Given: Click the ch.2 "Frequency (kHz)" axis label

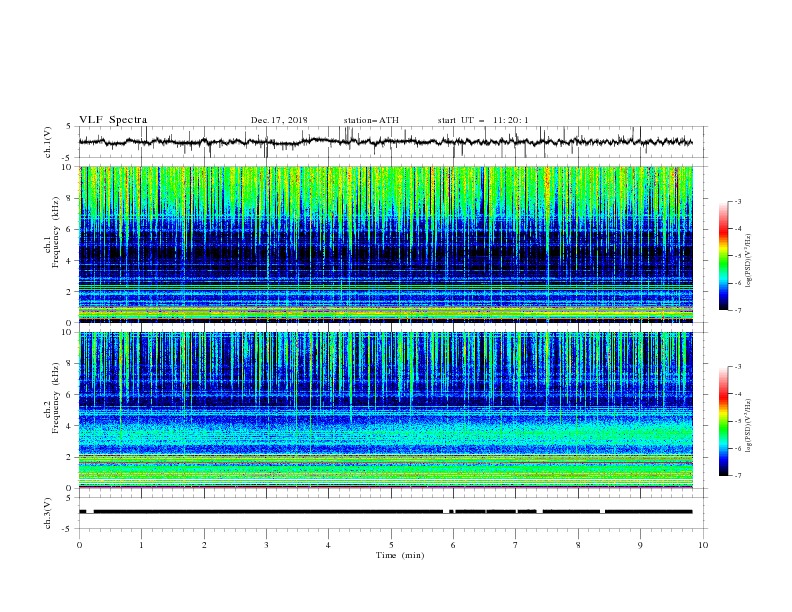Looking at the screenshot, I should [x=56, y=398].
